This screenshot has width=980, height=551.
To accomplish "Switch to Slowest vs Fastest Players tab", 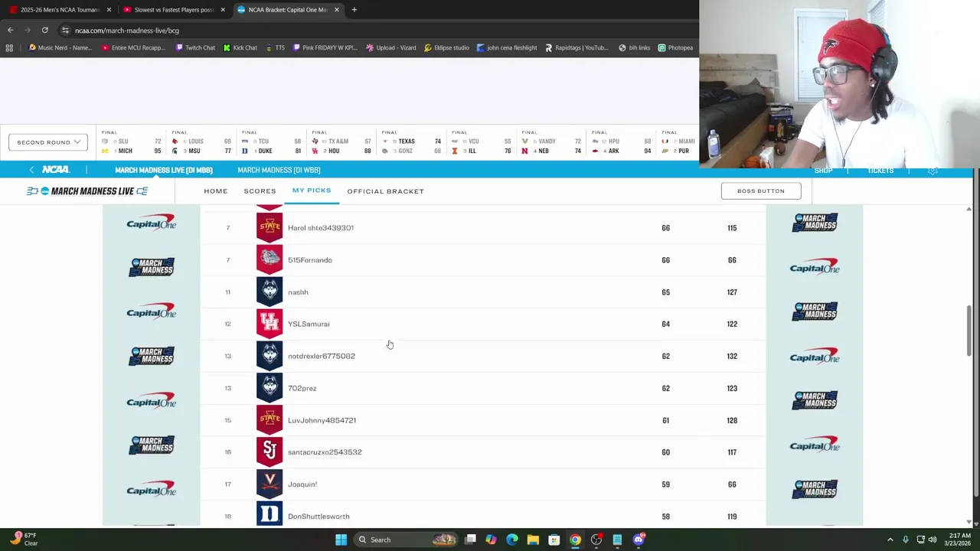I will pyautogui.click(x=175, y=9).
